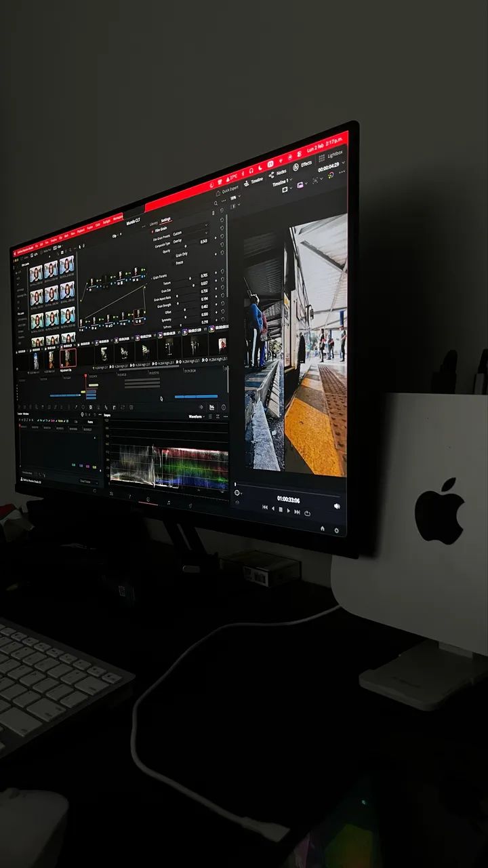Select the highlighted Adjustment Clip thumbnail
Viewport: 488px width, 868px height.
tap(68, 357)
